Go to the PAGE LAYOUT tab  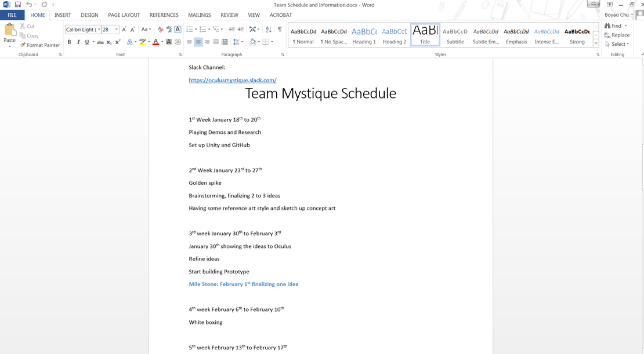point(124,15)
